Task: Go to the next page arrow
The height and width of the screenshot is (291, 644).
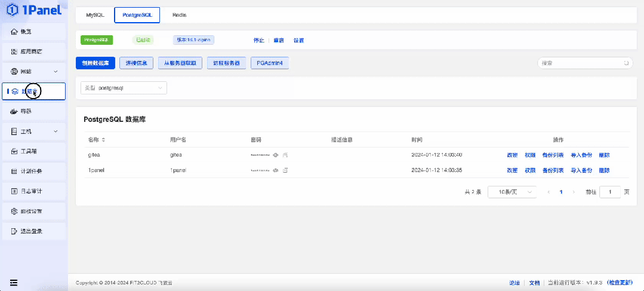Action: (x=574, y=192)
